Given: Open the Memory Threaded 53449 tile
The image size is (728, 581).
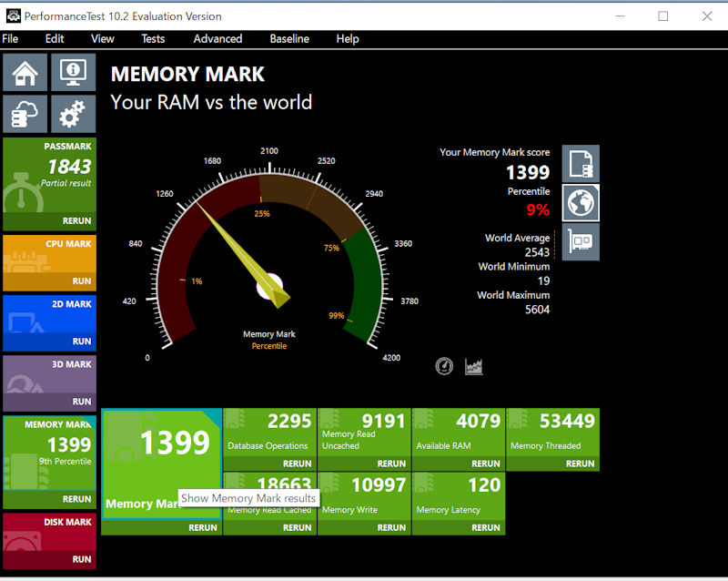Looking at the screenshot, I should coord(553,433).
